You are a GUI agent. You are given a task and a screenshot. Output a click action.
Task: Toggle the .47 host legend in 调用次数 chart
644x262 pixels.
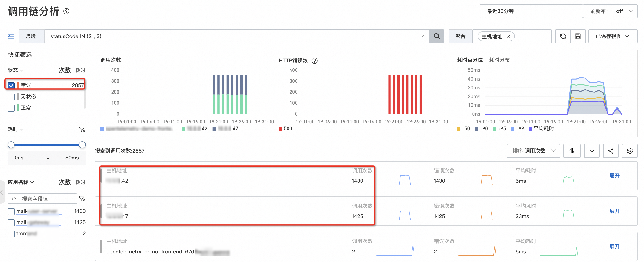(225, 129)
